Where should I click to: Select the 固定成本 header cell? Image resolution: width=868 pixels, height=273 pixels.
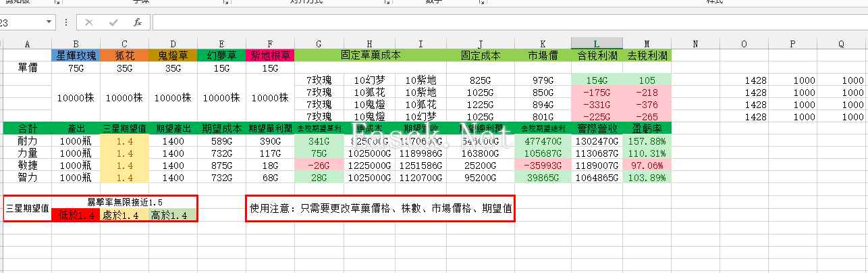click(x=480, y=55)
